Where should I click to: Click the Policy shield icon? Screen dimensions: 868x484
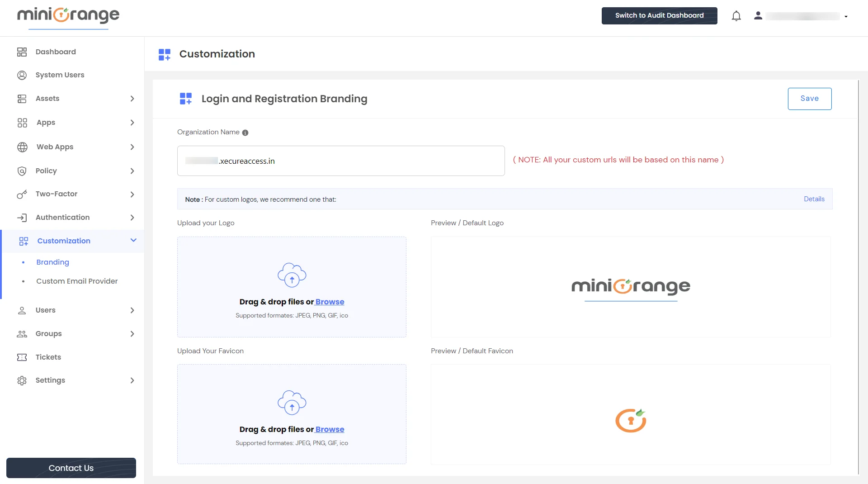[x=22, y=171]
